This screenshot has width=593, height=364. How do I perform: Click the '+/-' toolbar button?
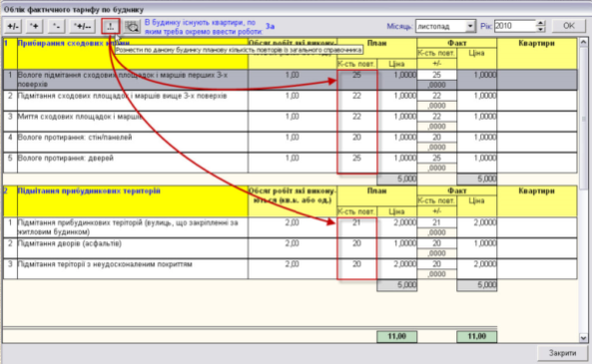(13, 27)
